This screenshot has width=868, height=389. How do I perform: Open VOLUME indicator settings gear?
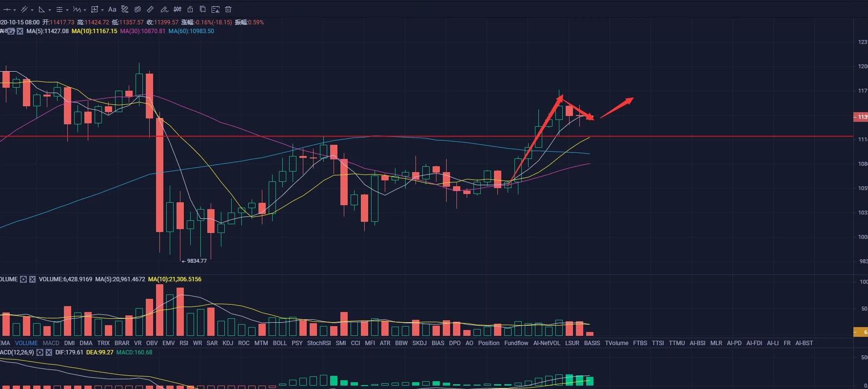click(x=23, y=279)
